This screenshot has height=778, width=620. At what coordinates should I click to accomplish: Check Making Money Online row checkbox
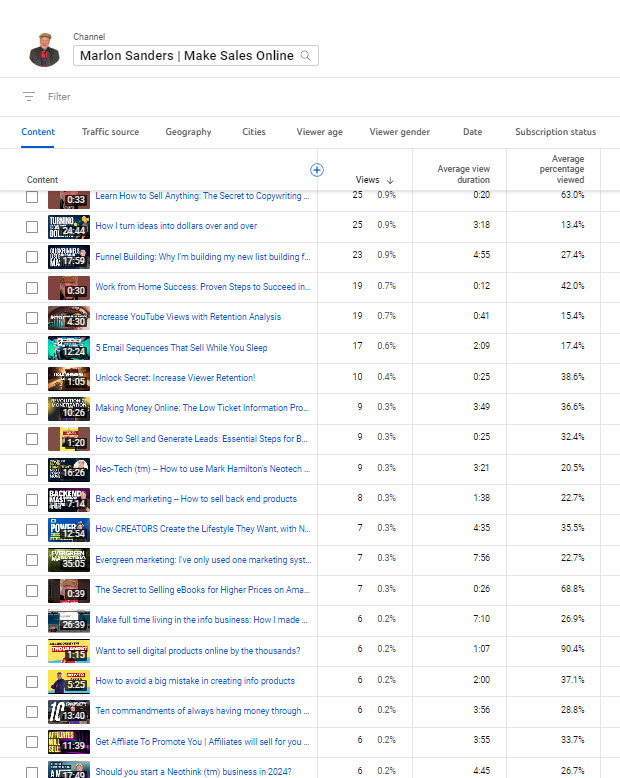32,409
